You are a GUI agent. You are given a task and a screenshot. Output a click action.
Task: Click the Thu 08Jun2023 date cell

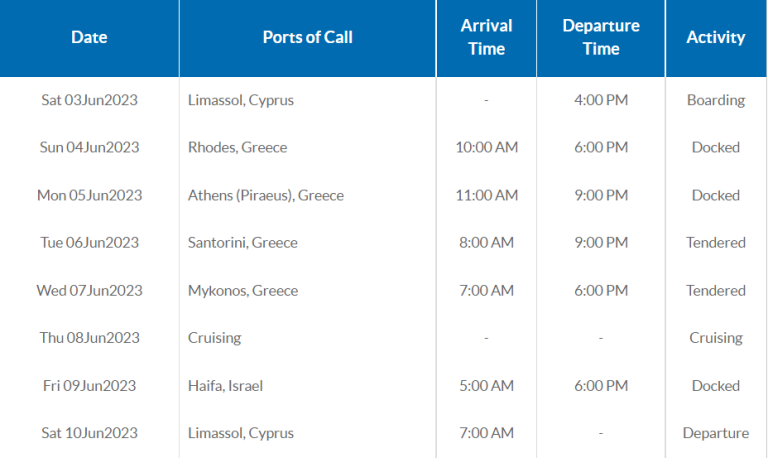pyautogui.click(x=89, y=338)
